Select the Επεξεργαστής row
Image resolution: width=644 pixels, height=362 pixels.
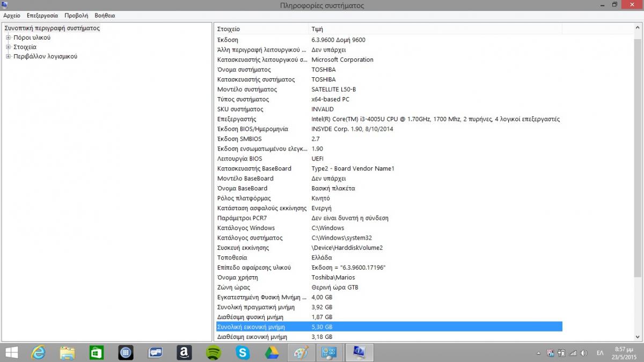point(389,119)
